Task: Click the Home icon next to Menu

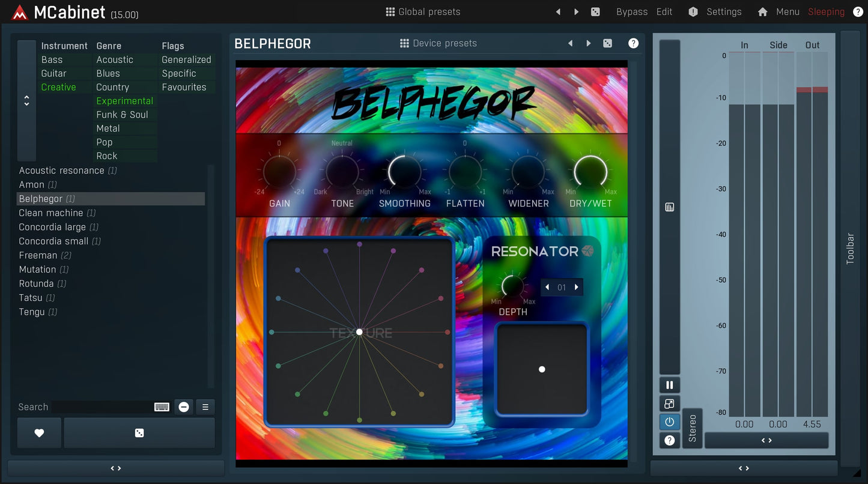Action: click(x=762, y=12)
